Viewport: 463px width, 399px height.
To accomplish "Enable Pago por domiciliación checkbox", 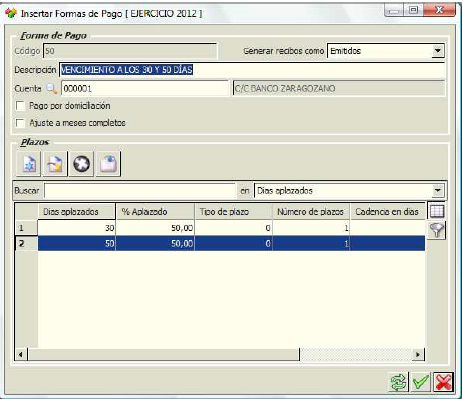I will pyautogui.click(x=20, y=106).
